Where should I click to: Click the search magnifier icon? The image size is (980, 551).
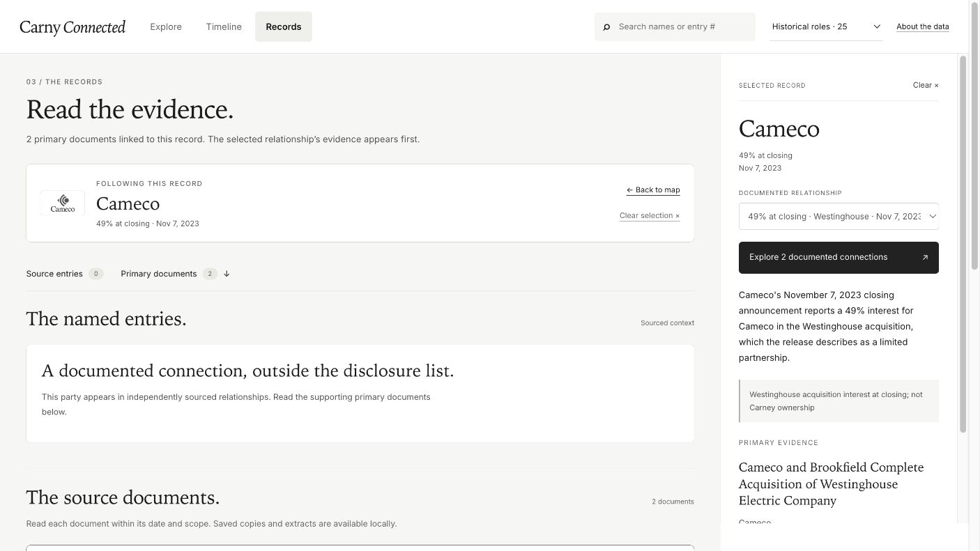pos(606,27)
